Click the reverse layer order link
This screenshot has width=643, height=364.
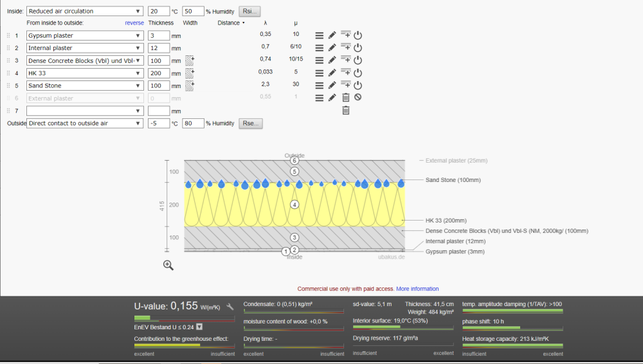pyautogui.click(x=134, y=23)
